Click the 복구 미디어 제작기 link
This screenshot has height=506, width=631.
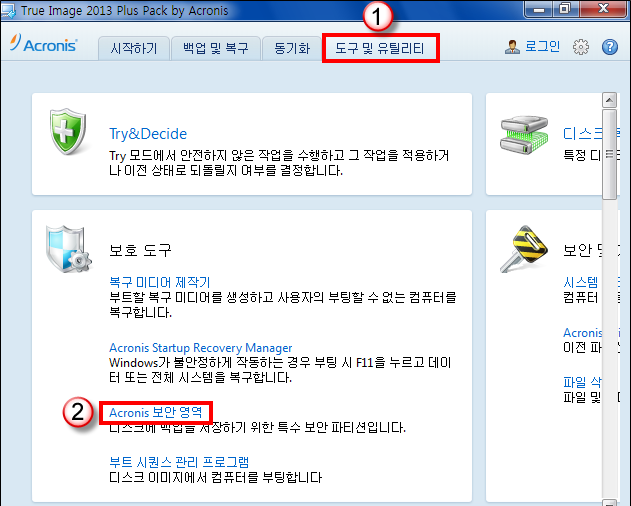160,282
